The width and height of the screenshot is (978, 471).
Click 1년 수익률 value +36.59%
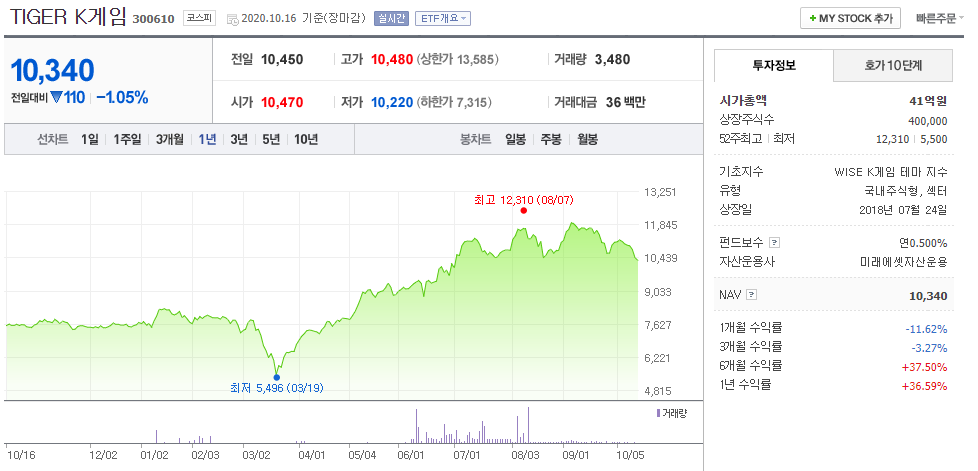pos(924,386)
